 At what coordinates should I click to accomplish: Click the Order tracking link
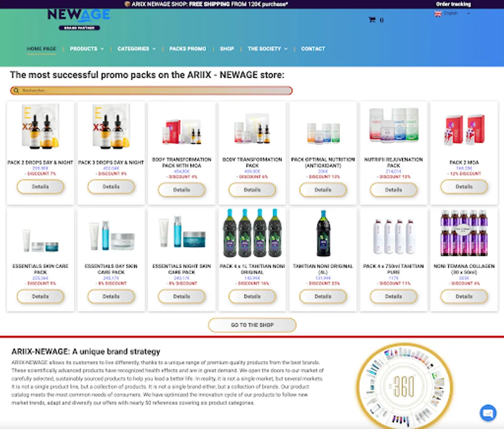point(453,4)
